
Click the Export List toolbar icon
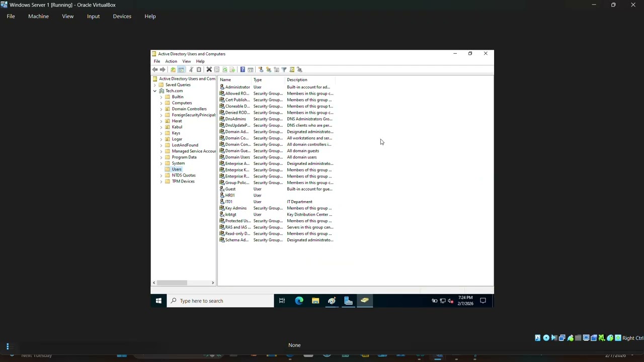[x=232, y=69]
